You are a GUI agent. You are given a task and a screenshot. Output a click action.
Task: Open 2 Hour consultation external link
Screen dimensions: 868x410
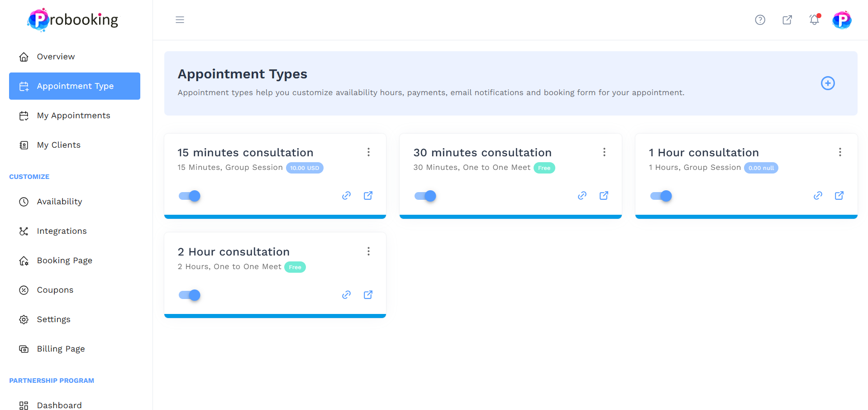click(368, 295)
